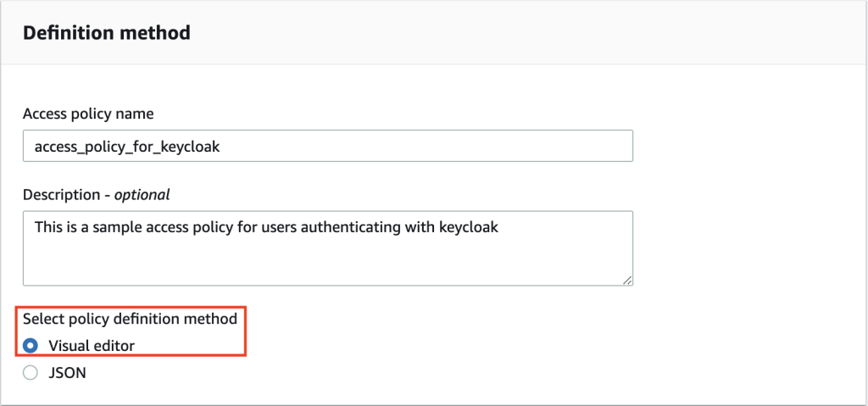Choose the JSON radio button
868x406 pixels.
coord(30,373)
